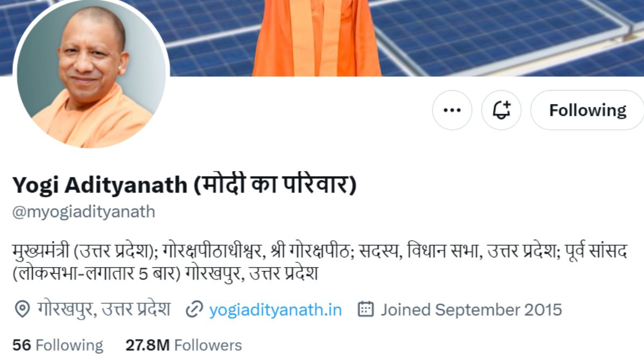View the 27.8M Followers list
The image size is (644, 362).
(184, 345)
